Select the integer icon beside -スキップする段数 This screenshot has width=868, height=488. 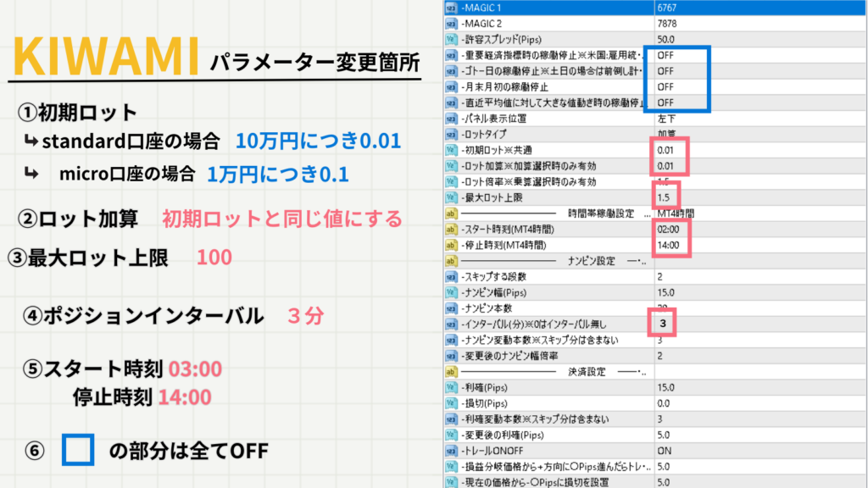coord(451,277)
